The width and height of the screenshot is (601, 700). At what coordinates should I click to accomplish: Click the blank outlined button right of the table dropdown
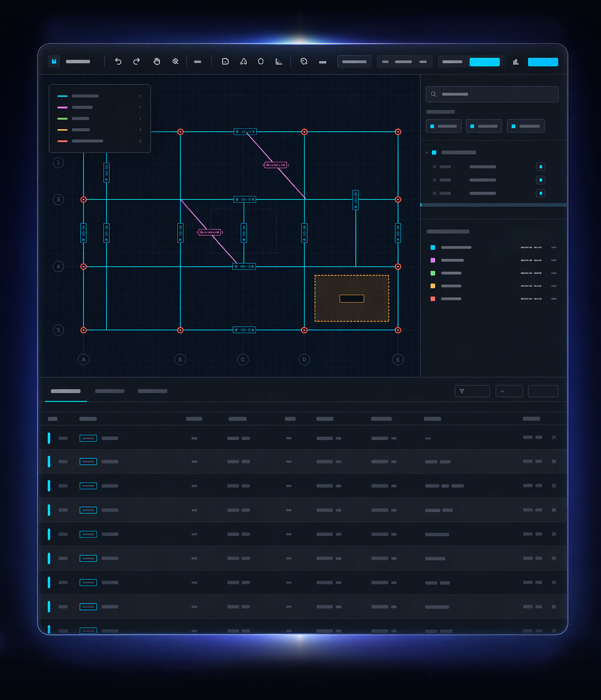[x=543, y=391]
